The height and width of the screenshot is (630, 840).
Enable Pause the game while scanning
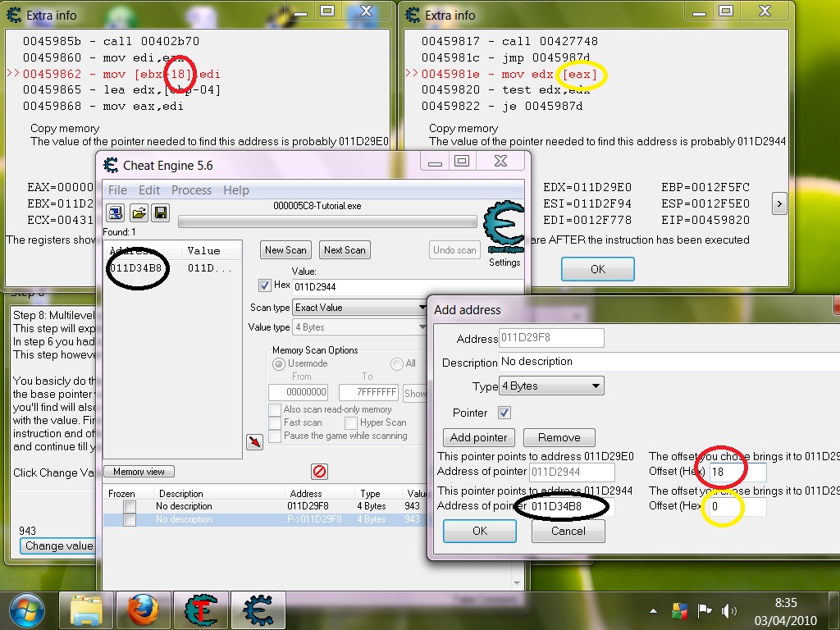[x=275, y=436]
